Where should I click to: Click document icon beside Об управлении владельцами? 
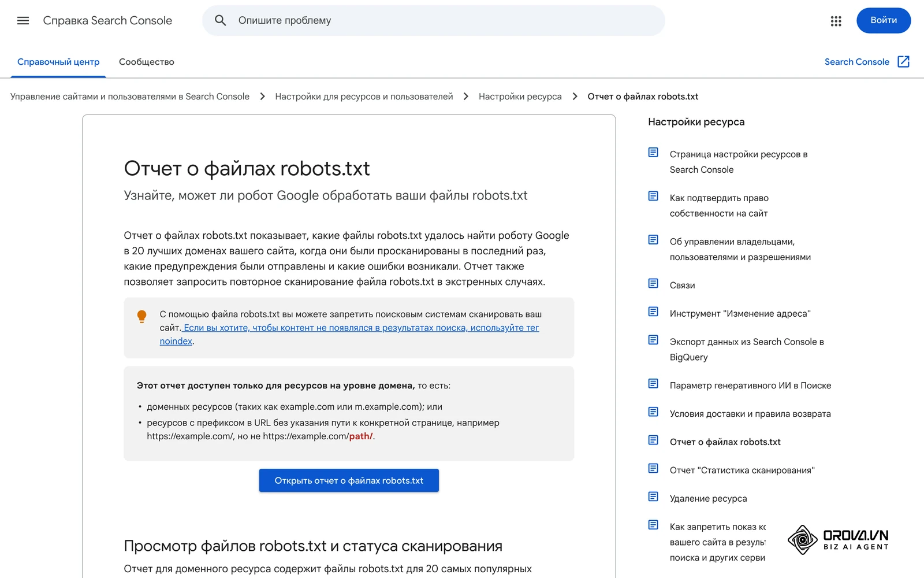pyautogui.click(x=653, y=239)
